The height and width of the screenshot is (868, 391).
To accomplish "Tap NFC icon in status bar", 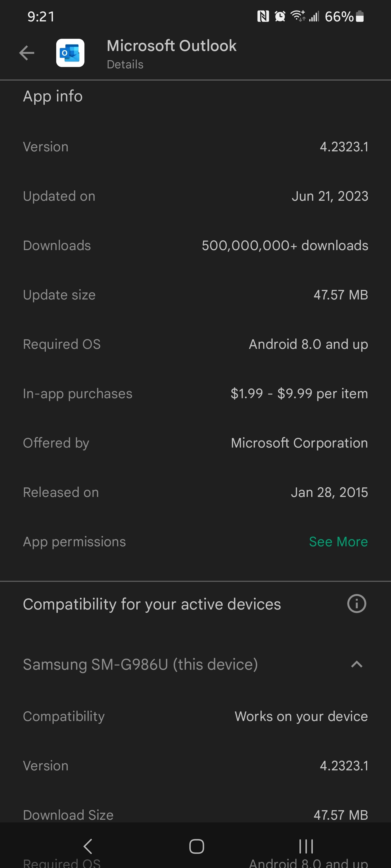I will coord(263,16).
